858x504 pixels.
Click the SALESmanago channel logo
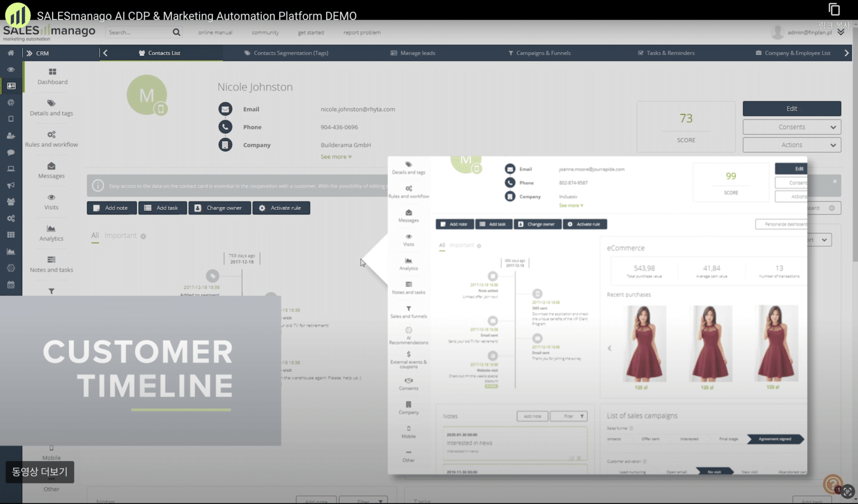pyautogui.click(x=17, y=15)
